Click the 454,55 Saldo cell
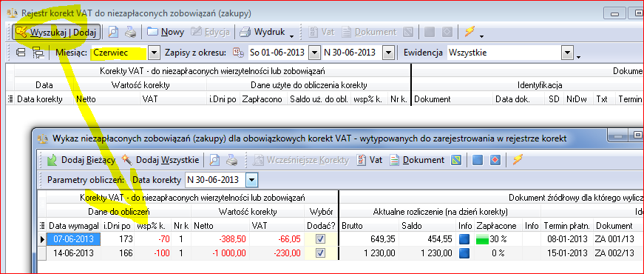The width and height of the screenshot is (644, 274). point(427,239)
